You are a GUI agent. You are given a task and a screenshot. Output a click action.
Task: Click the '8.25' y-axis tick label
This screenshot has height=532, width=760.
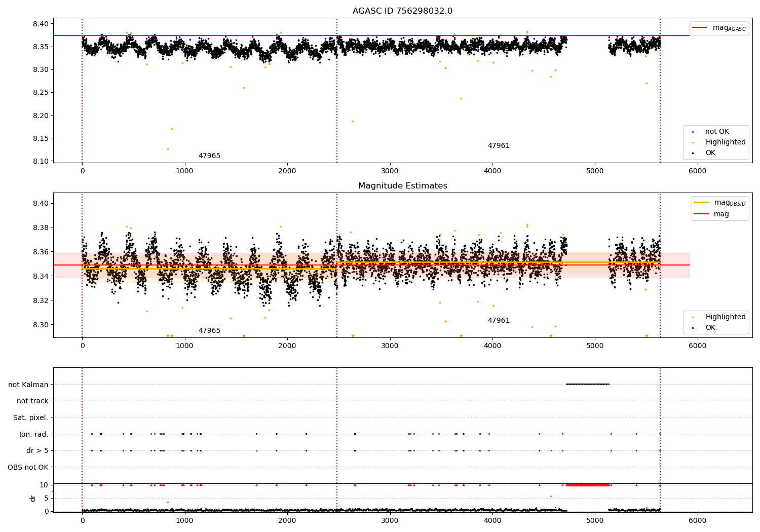tap(41, 93)
